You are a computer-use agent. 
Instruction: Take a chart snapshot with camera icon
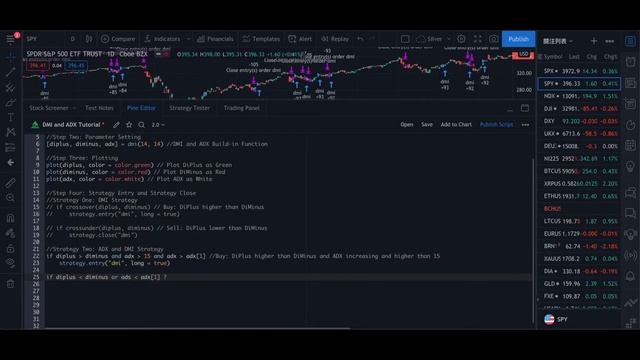pos(493,39)
